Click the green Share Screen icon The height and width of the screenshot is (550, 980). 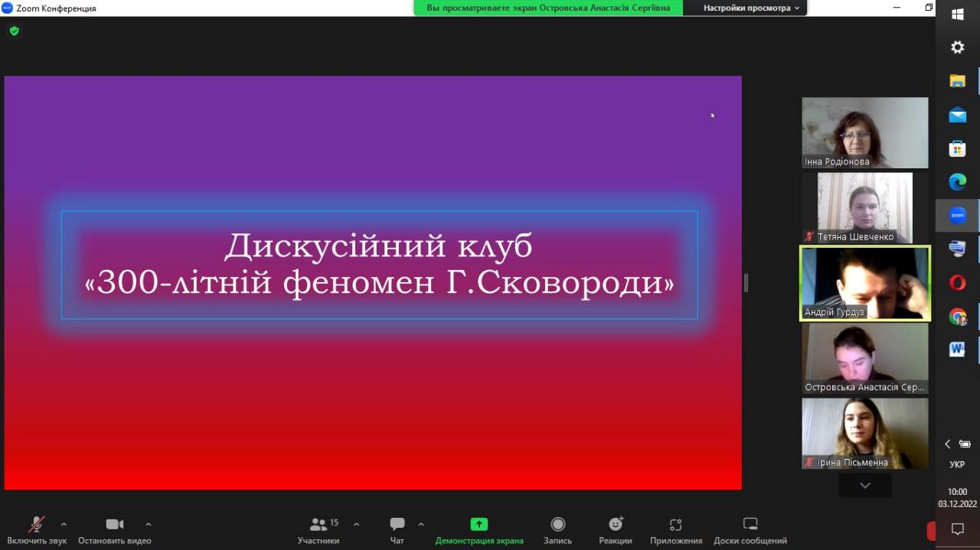click(479, 525)
